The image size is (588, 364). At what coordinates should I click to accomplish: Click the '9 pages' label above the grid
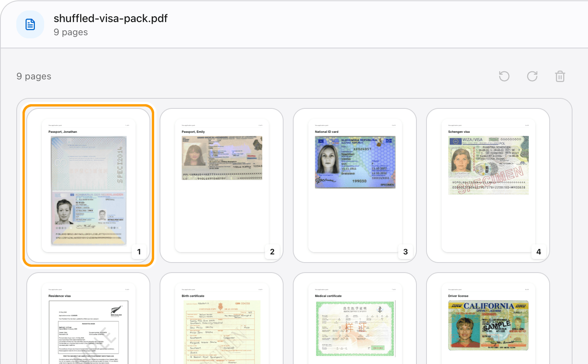(x=34, y=76)
